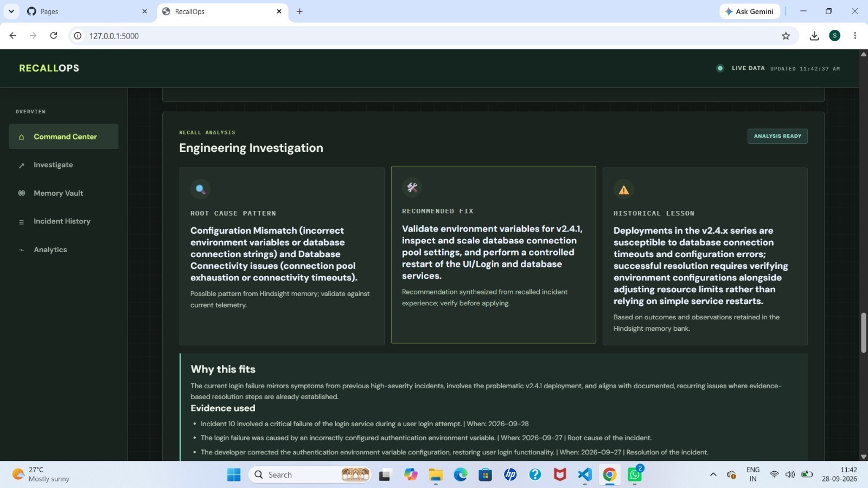
Task: Click the page vertical scrollbar thumb
Action: coord(863,333)
